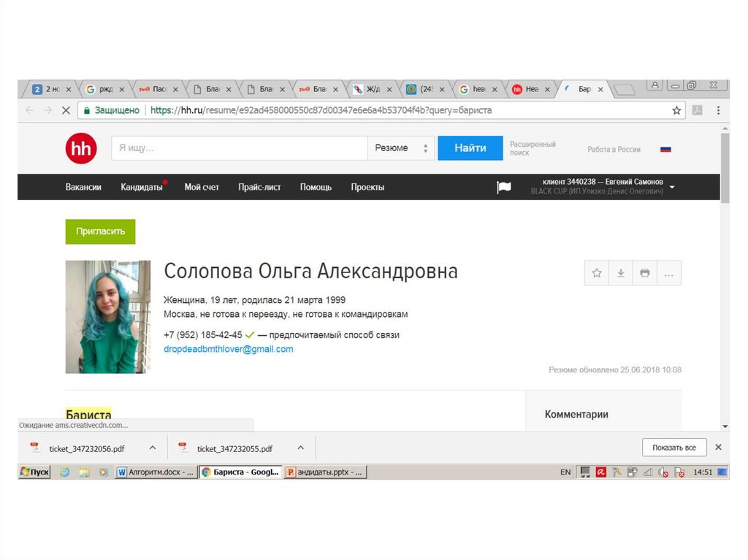This screenshot has width=748, height=560.
Task: Open the candidate's gmail email link
Action: (x=229, y=349)
